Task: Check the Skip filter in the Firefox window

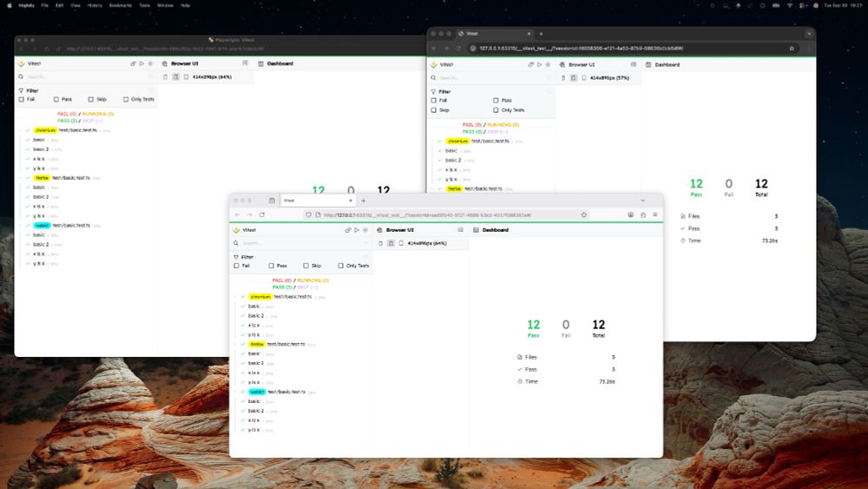Action: coord(306,266)
